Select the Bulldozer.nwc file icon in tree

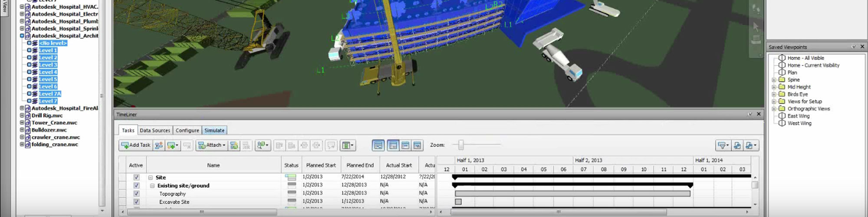[x=27, y=130]
